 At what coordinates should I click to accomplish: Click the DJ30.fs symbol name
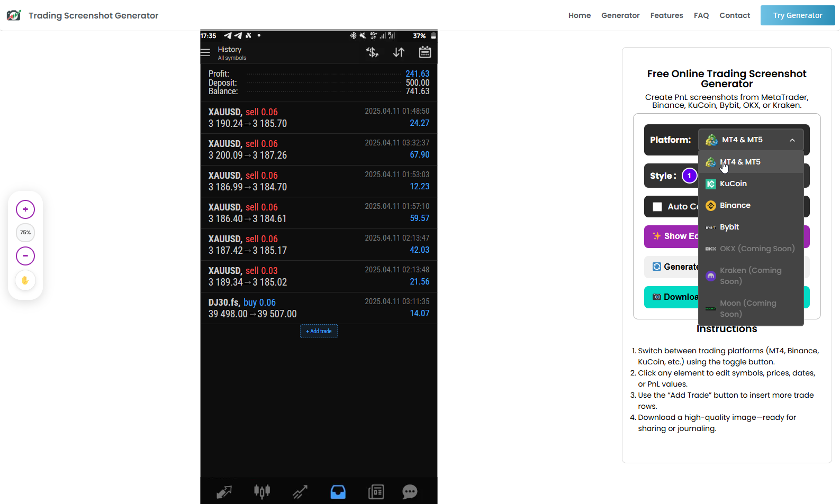click(224, 303)
